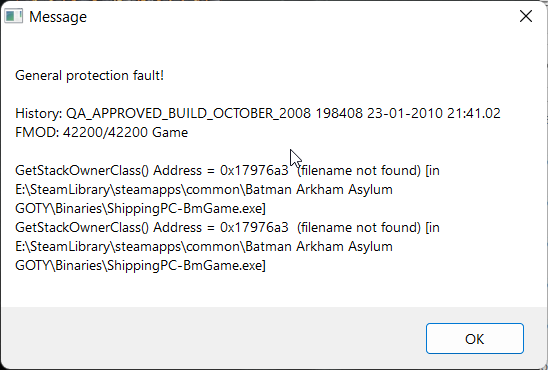
Task: Click the QA_APPROVED_BUILD_OCTOBER_2008 text
Action: point(188,114)
